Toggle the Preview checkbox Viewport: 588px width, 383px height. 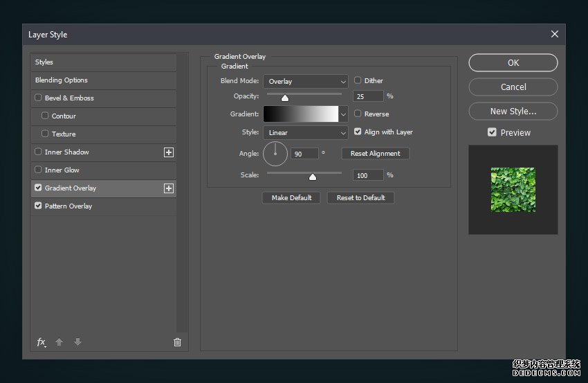click(x=492, y=132)
